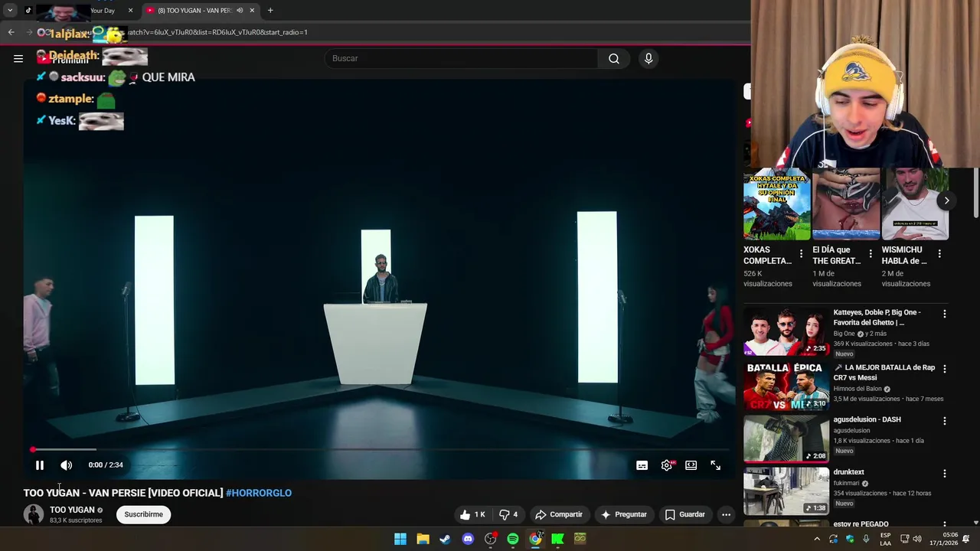The height and width of the screenshot is (551, 980).
Task: Click the Buscar search field
Action: pyautogui.click(x=461, y=58)
